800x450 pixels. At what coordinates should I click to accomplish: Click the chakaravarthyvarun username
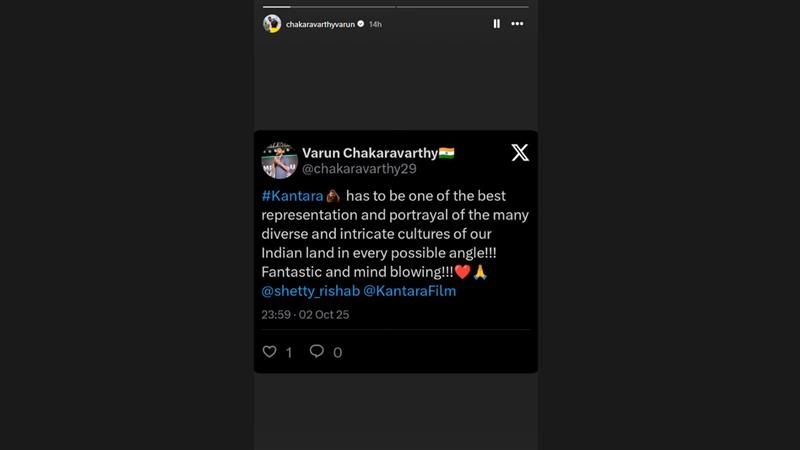[x=319, y=23]
